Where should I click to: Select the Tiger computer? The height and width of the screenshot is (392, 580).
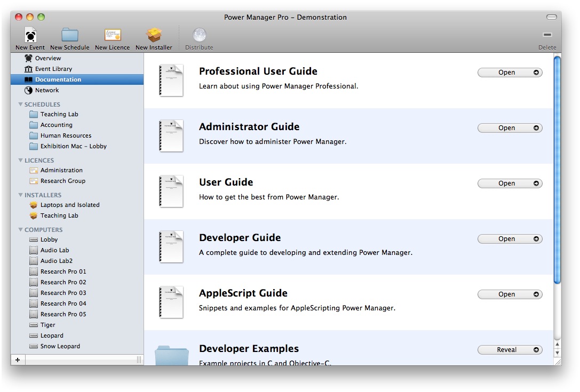tap(77, 325)
